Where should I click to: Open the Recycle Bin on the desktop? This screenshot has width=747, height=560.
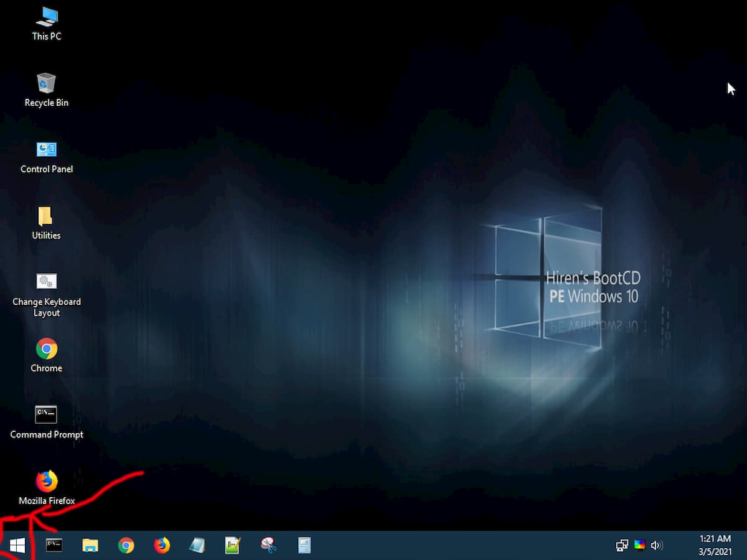[47, 90]
